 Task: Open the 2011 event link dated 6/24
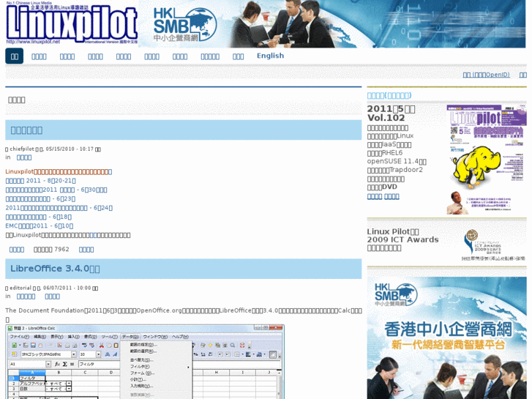[x=59, y=207]
